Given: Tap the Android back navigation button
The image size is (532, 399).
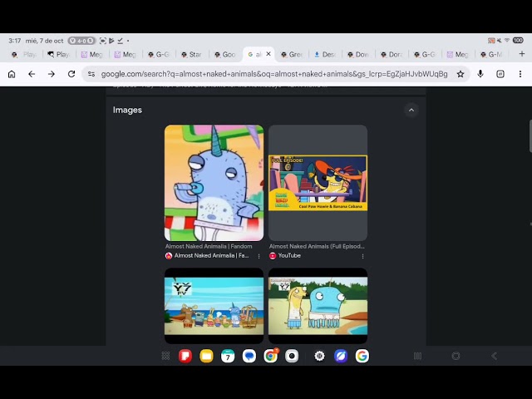Looking at the screenshot, I should point(495,356).
